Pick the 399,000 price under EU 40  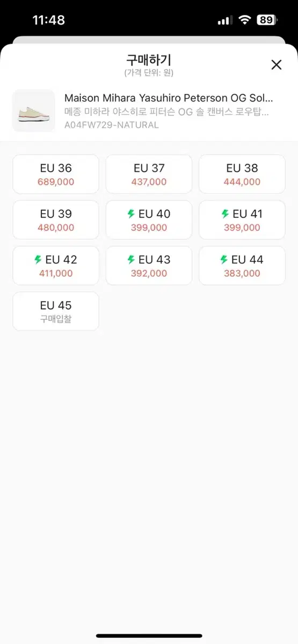pos(149,228)
